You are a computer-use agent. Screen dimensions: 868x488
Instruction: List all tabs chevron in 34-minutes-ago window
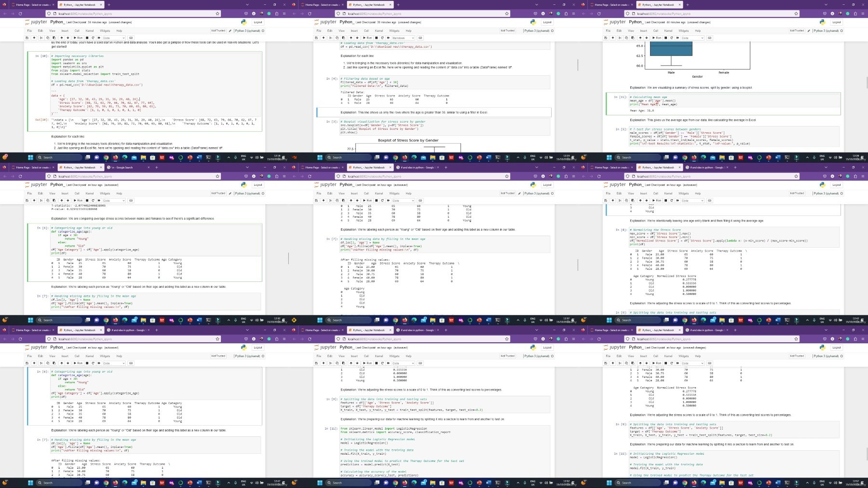pos(247,5)
